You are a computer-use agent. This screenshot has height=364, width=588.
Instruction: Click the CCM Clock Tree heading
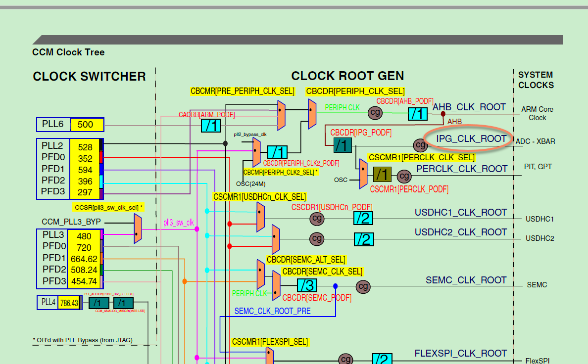point(68,52)
